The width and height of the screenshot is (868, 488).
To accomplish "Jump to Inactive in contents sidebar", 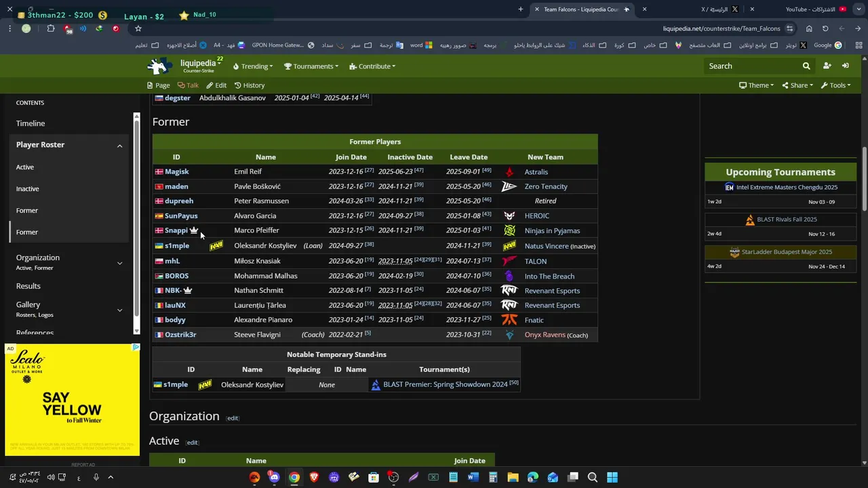I will (28, 188).
